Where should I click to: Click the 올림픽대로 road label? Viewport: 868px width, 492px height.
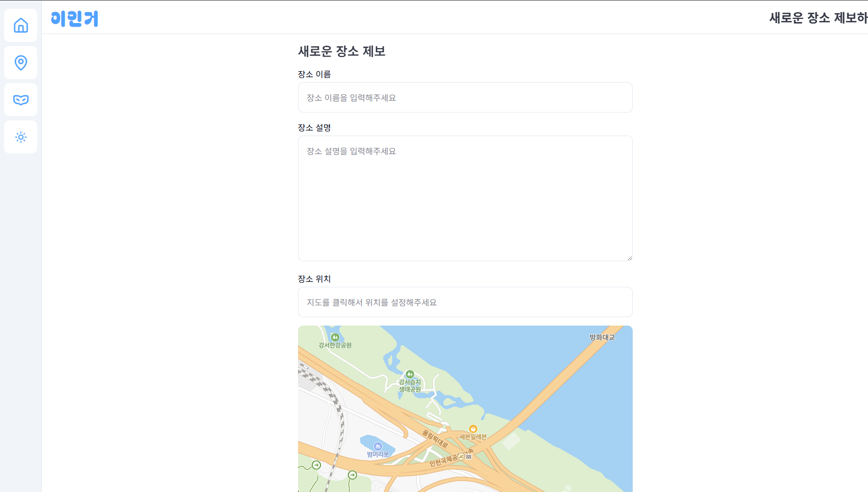pos(435,439)
